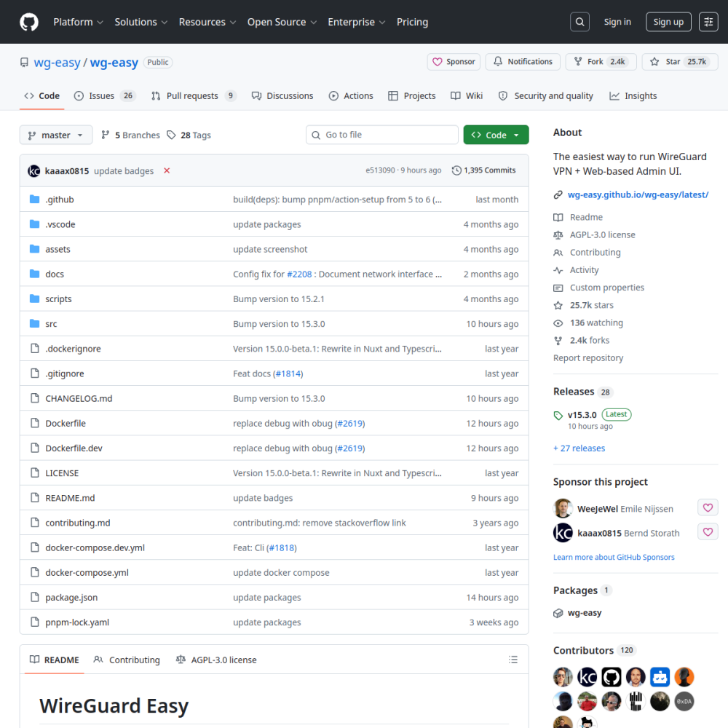Expand the Resources menu
The height and width of the screenshot is (728, 728).
[207, 22]
